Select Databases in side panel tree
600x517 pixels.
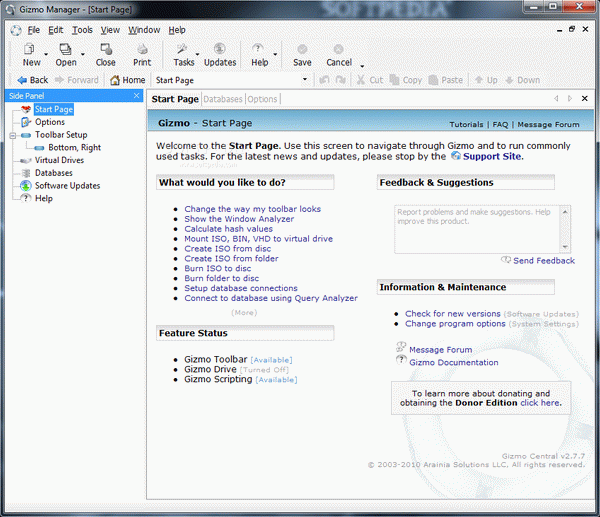pos(54,173)
